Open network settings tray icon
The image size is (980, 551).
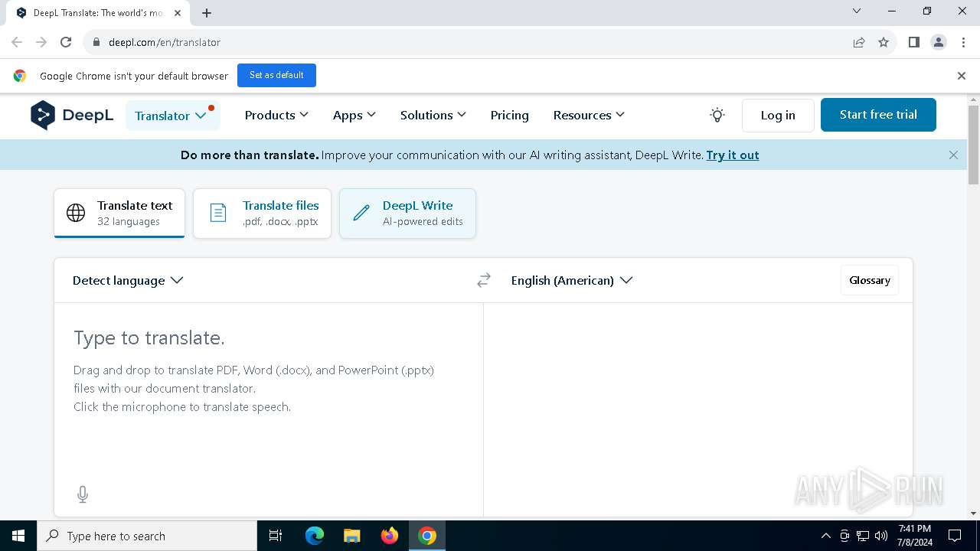point(863,536)
